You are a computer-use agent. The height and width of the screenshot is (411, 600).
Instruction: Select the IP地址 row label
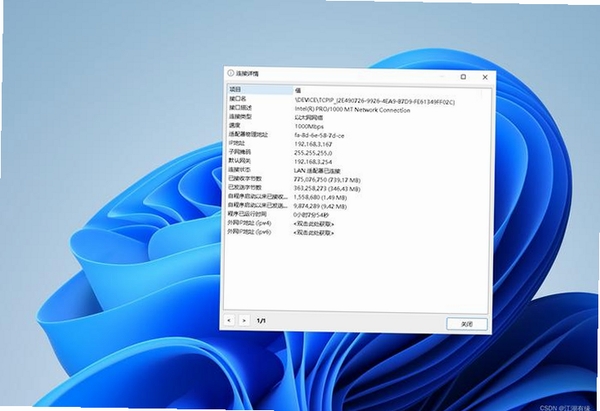coord(237,143)
